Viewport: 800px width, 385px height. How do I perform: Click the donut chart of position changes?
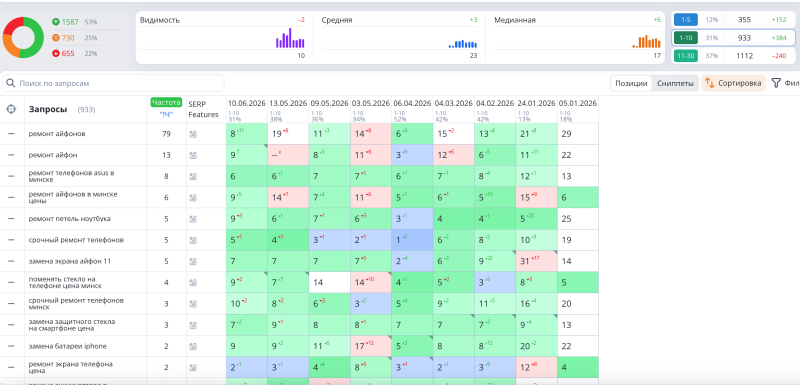(x=23, y=37)
